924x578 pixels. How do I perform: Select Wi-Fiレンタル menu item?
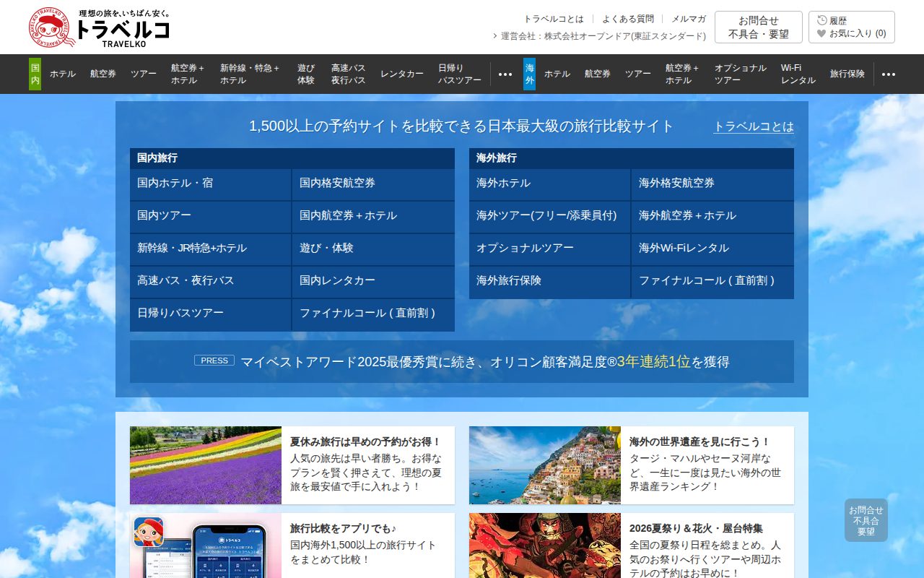point(798,74)
